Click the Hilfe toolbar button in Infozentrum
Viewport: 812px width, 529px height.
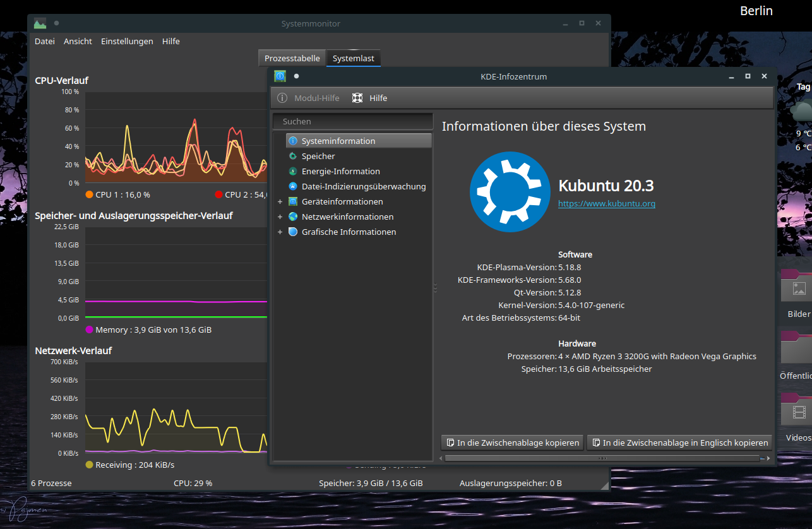(x=370, y=98)
